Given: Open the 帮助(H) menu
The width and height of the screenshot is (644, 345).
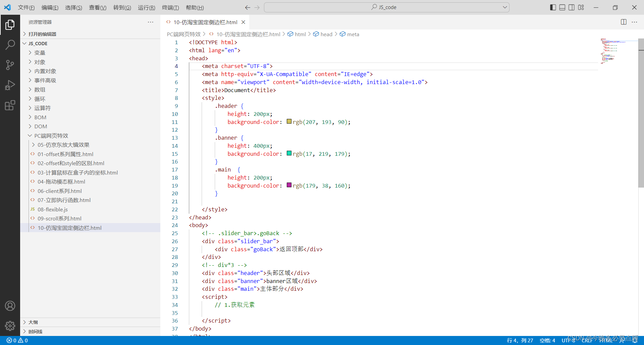Looking at the screenshot, I should 195,7.
